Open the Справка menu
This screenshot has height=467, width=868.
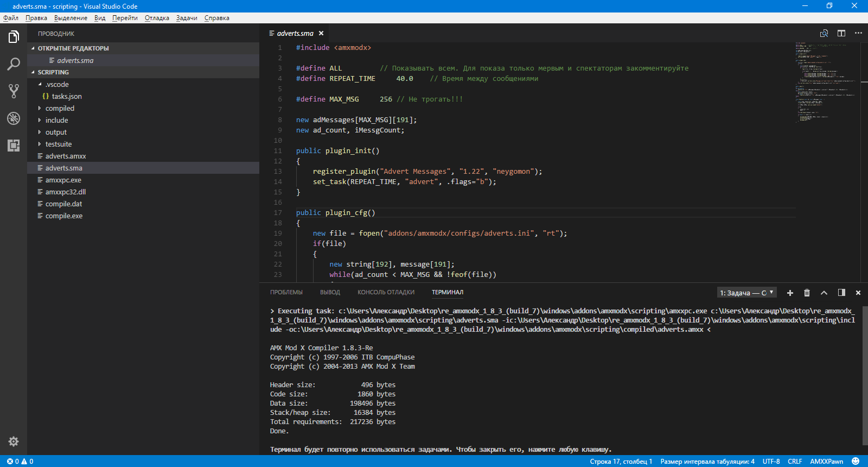click(217, 18)
